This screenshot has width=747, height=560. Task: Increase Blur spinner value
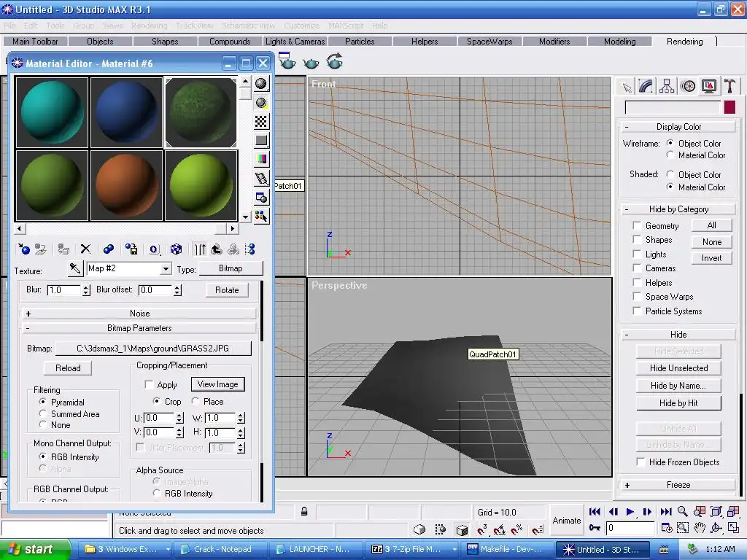point(86,287)
